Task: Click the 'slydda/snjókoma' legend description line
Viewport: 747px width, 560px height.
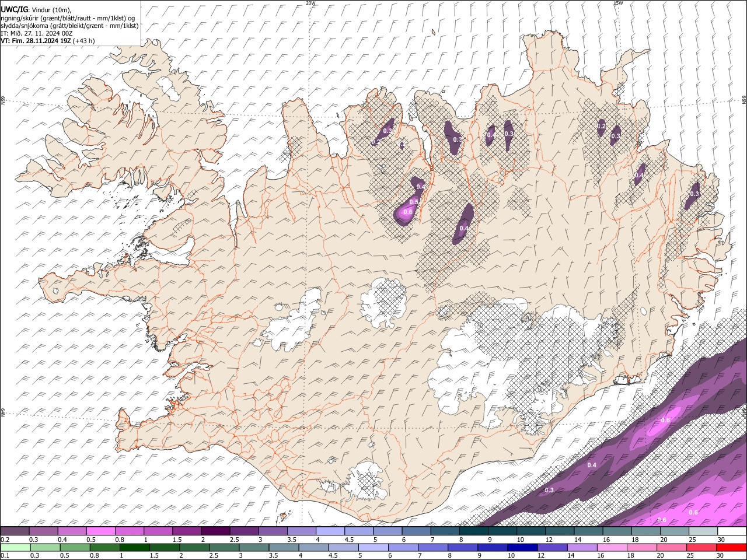Action: pos(69,26)
